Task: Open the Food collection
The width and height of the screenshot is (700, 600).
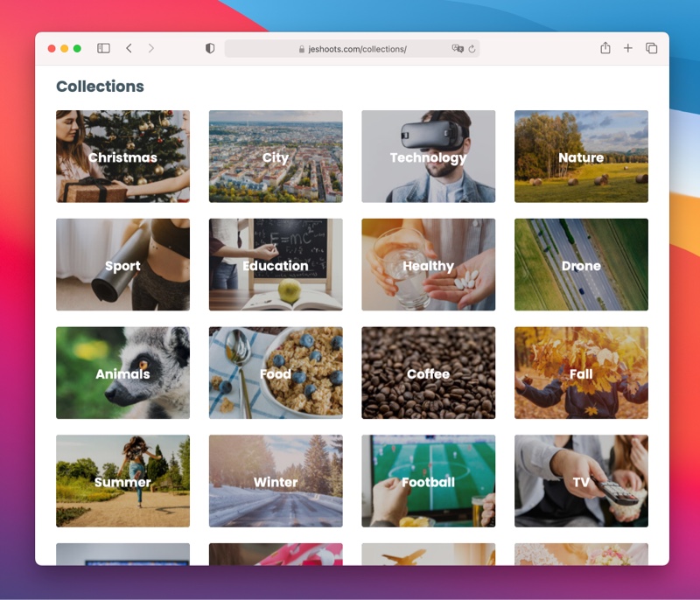Action: [x=276, y=373]
